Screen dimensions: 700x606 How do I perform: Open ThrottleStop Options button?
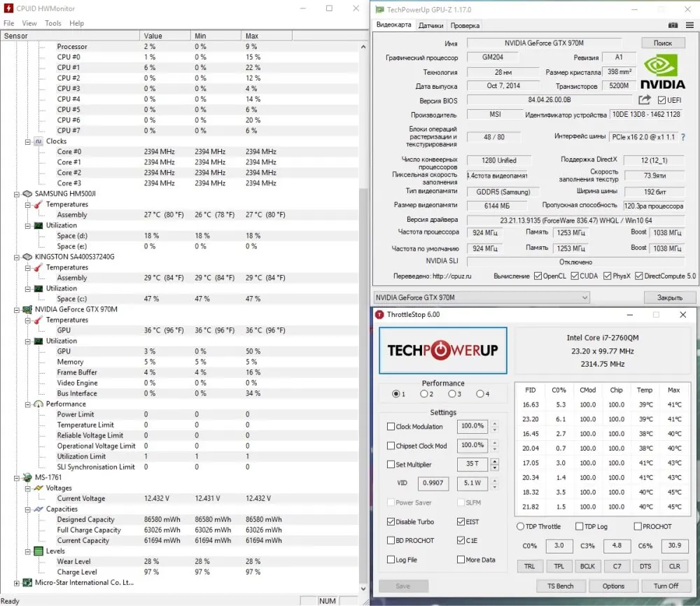(613, 586)
